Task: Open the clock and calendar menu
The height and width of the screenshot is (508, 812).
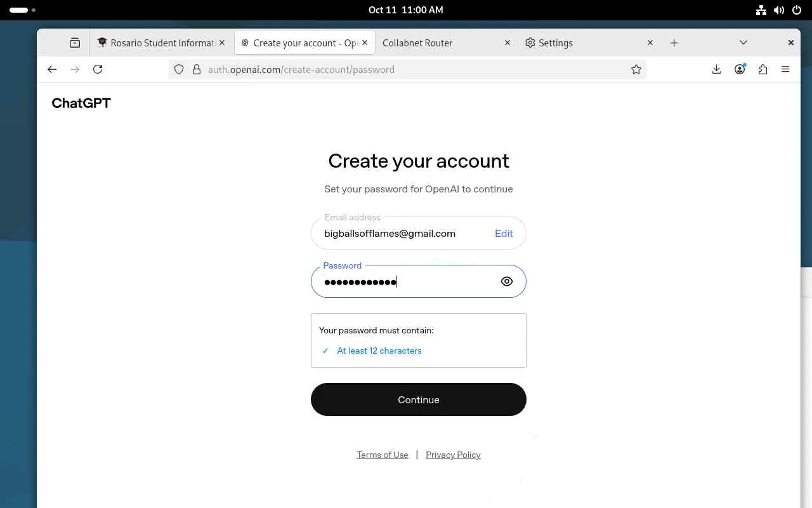Action: coord(405,10)
